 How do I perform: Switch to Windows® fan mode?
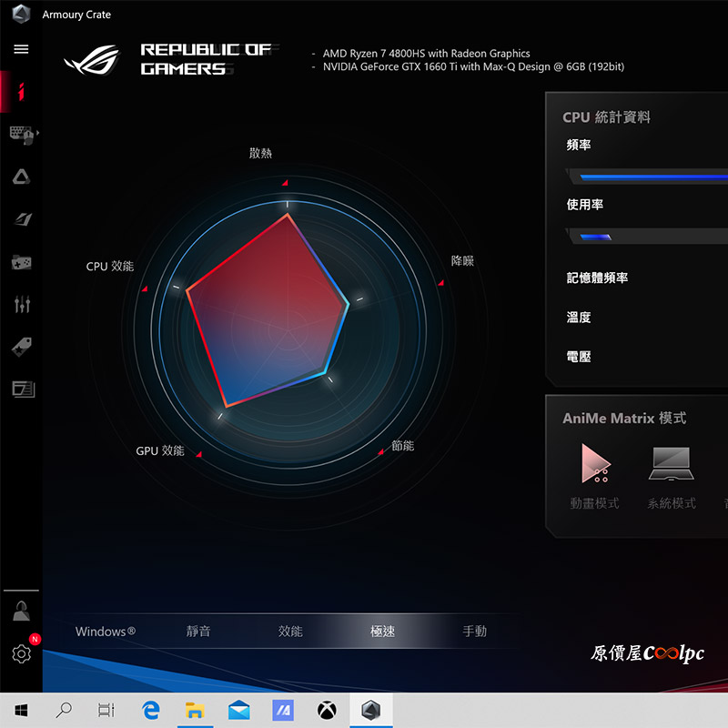point(106,631)
